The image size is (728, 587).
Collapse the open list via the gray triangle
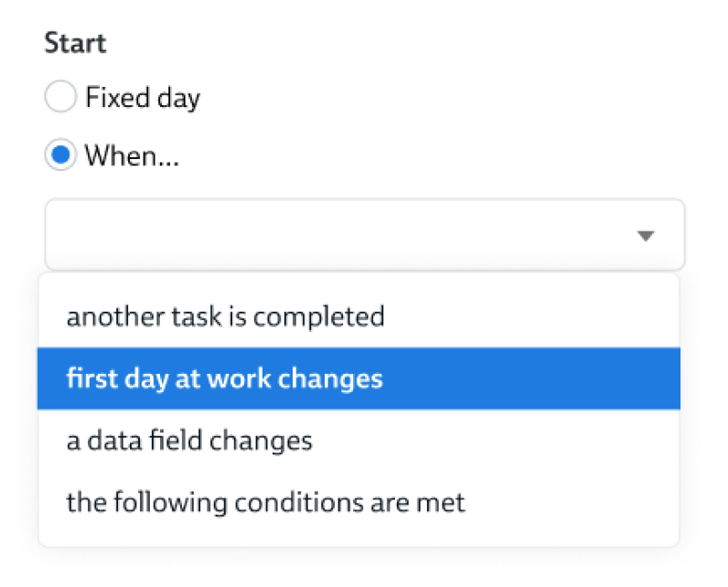tap(646, 236)
